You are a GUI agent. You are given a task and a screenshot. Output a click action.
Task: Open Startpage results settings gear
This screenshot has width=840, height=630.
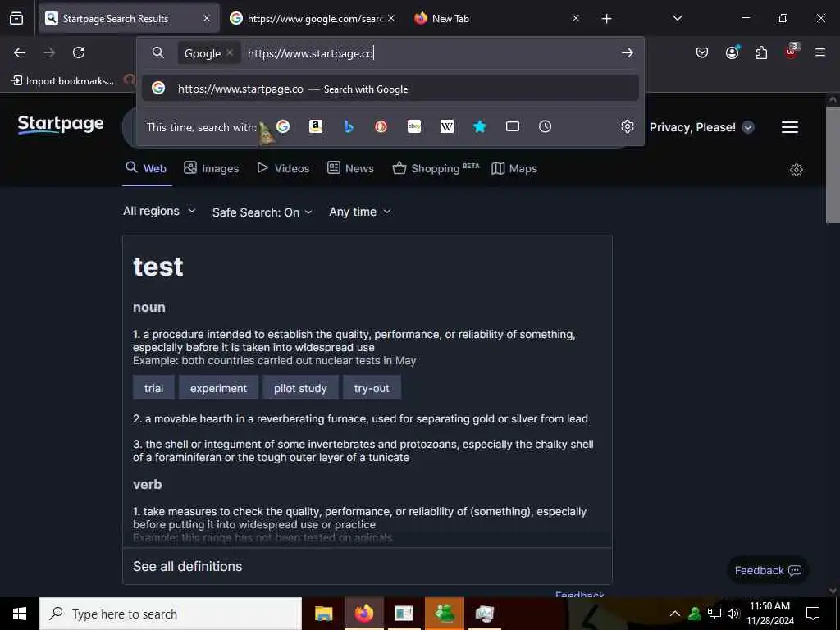[797, 170]
